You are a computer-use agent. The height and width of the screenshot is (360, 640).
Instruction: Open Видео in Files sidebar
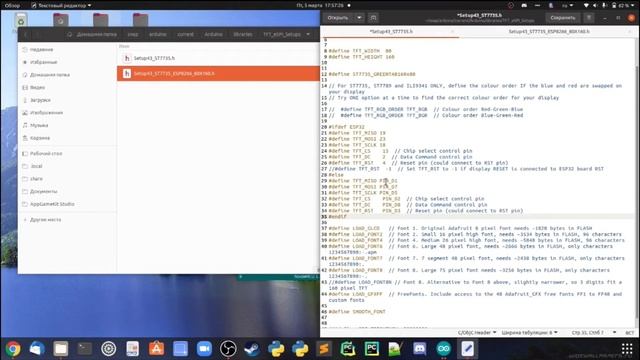pyautogui.click(x=67, y=87)
